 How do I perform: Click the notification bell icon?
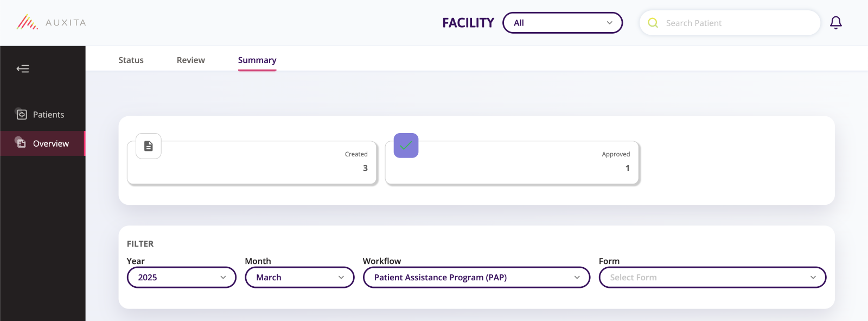coord(836,23)
